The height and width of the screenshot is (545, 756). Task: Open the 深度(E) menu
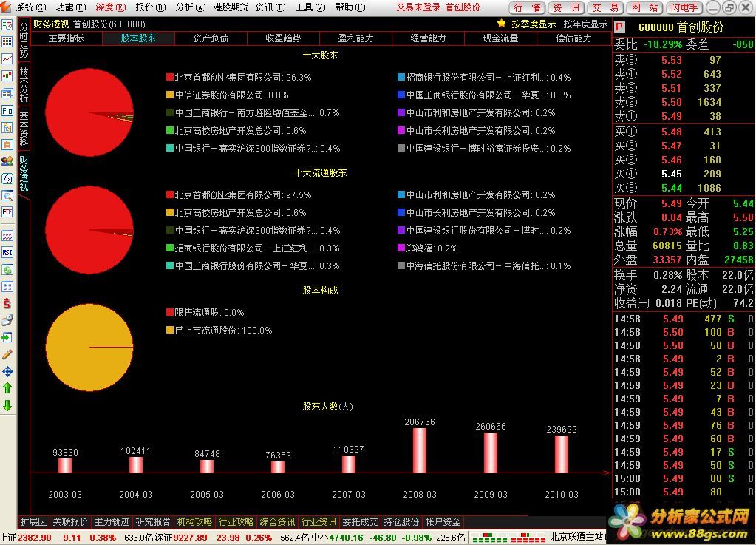[x=110, y=7]
